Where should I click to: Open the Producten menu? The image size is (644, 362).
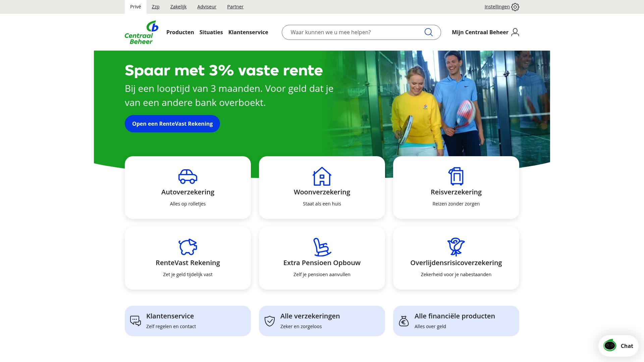click(180, 32)
